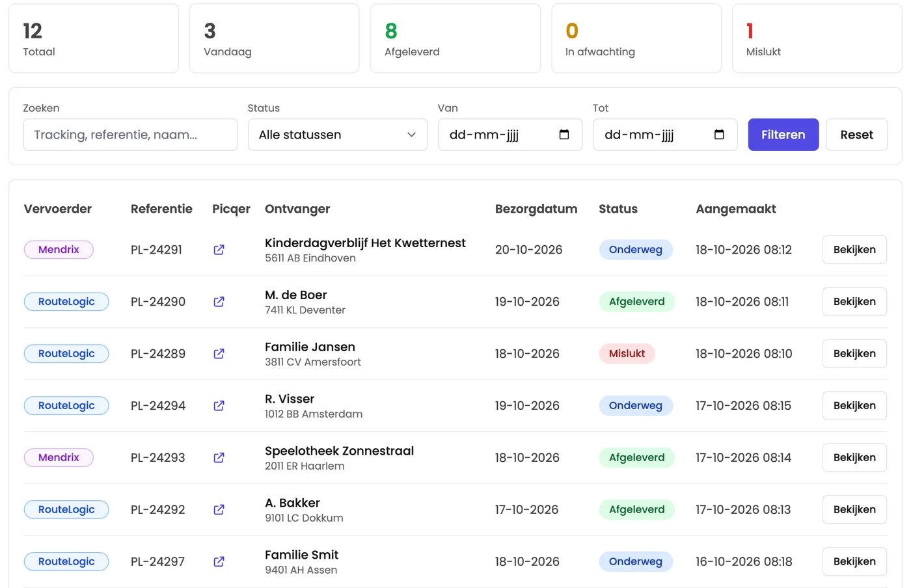Viewport: 911px width, 588px height.
Task: Click the Afgeleverd badge for A. Bakker
Action: [637, 510]
